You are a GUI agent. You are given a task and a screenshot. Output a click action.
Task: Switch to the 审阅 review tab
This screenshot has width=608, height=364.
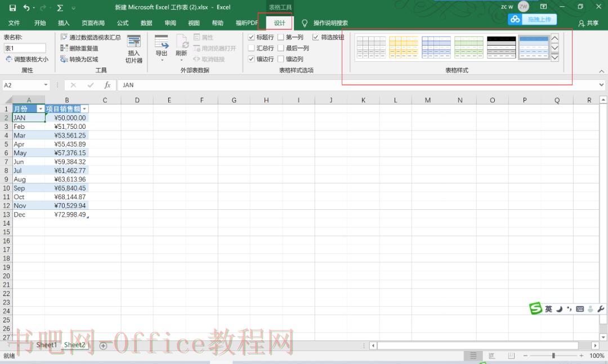170,23
